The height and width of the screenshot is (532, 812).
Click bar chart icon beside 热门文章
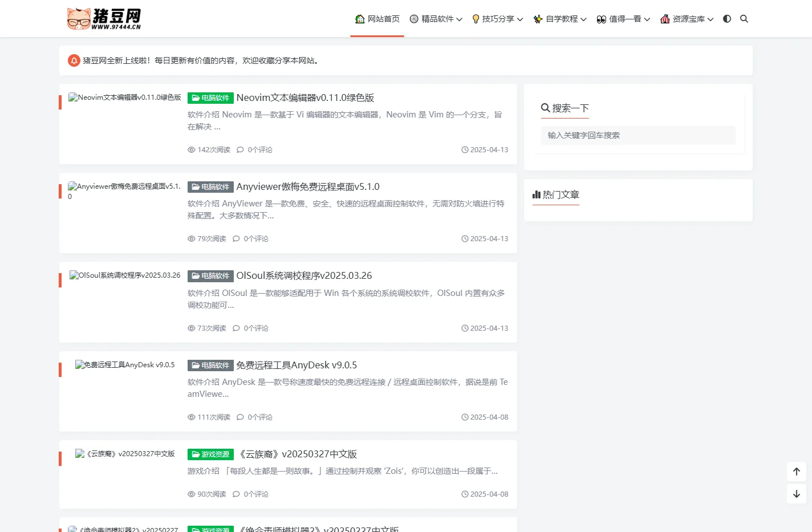click(537, 195)
